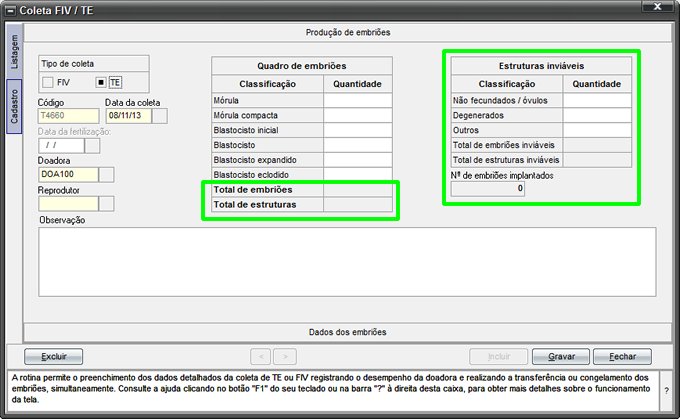Click the Não fecundados / óvulos quantity cell
The height and width of the screenshot is (419, 680).
pos(597,101)
